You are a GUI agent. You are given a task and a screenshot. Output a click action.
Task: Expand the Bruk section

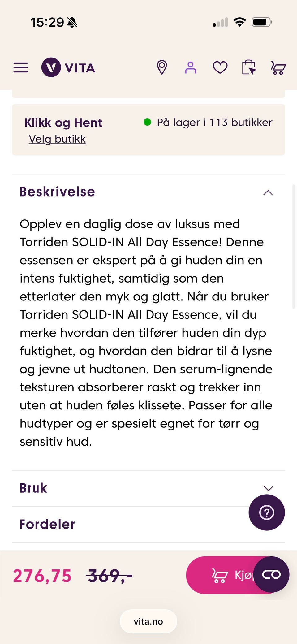[x=268, y=488]
